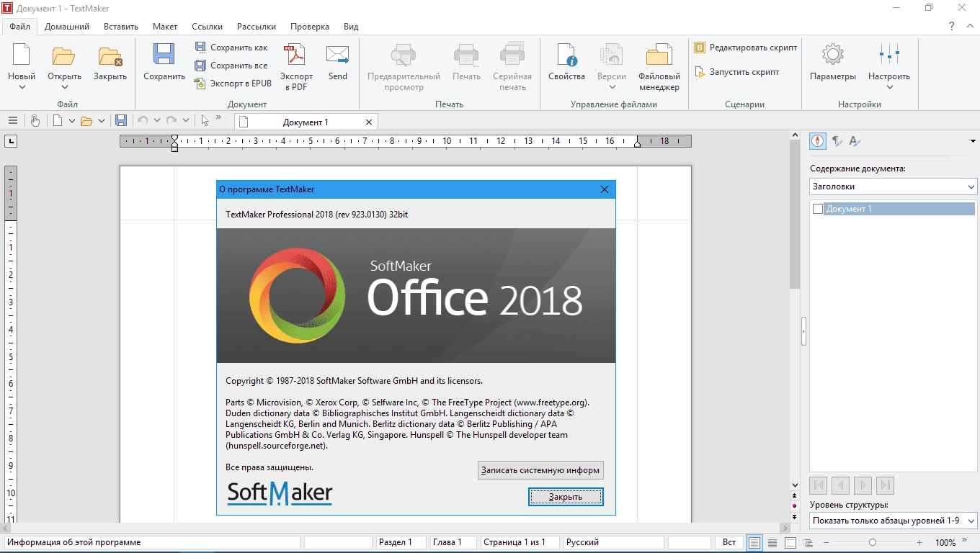Close the Документ 1 document tab
The image size is (980, 553).
[x=369, y=122]
